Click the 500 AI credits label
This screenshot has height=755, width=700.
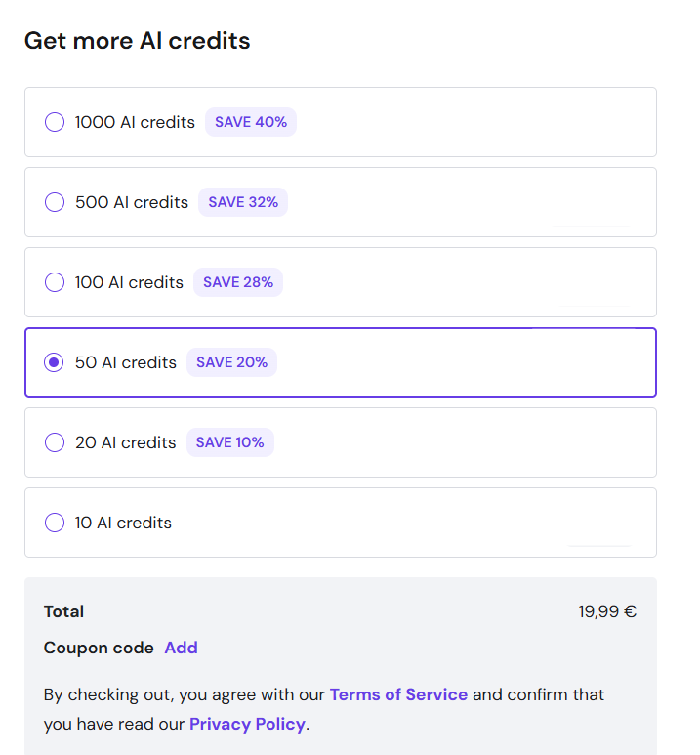(x=132, y=202)
